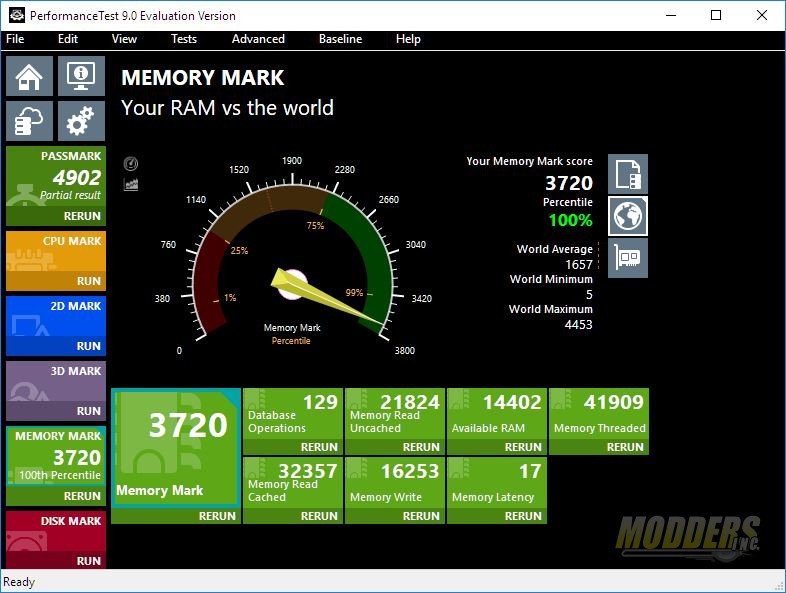Open the Advanced menu

(258, 39)
